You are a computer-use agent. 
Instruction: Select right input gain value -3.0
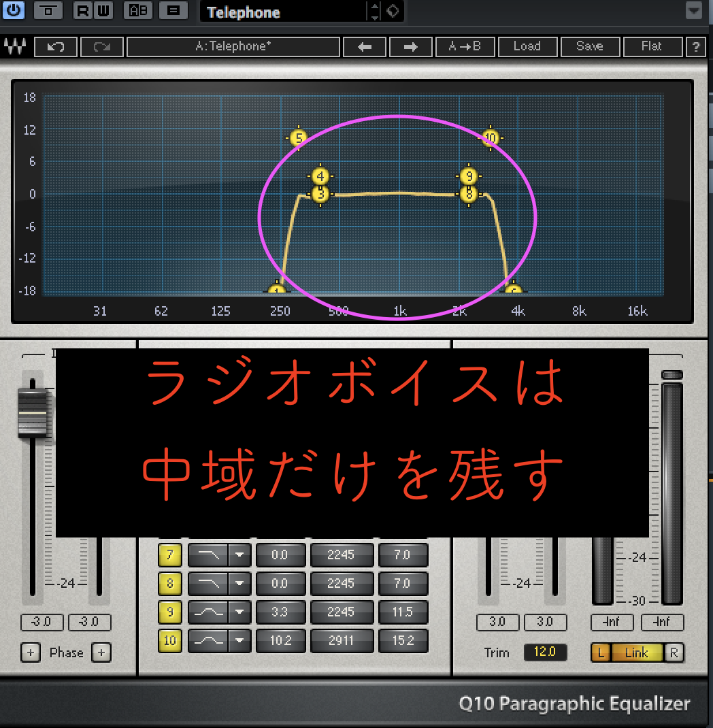(x=90, y=622)
